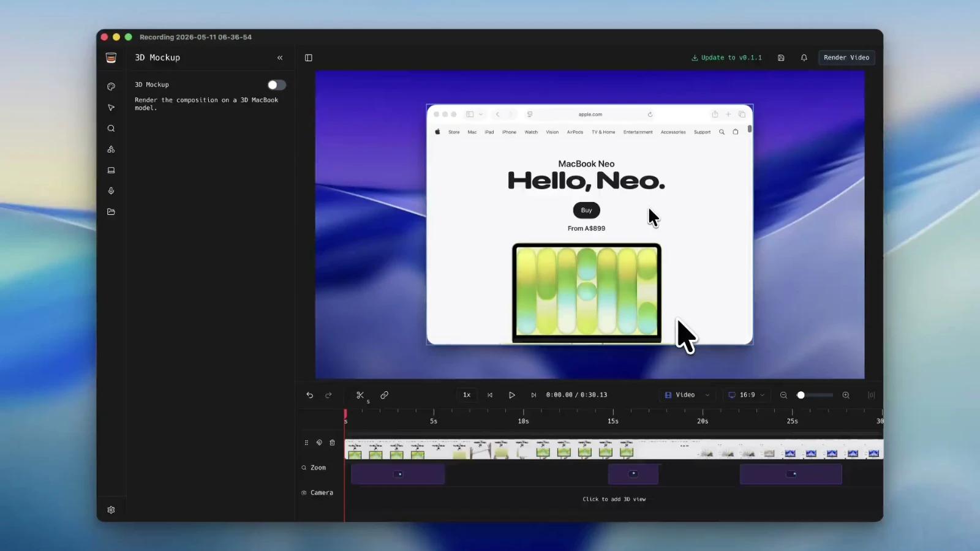This screenshot has width=980, height=551.
Task: Click the fit-timeline bracket icon
Action: [x=872, y=395]
